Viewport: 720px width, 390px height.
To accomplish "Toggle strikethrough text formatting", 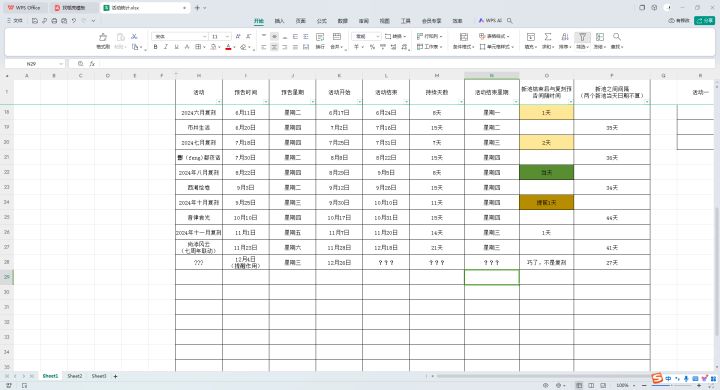I will tap(187, 47).
